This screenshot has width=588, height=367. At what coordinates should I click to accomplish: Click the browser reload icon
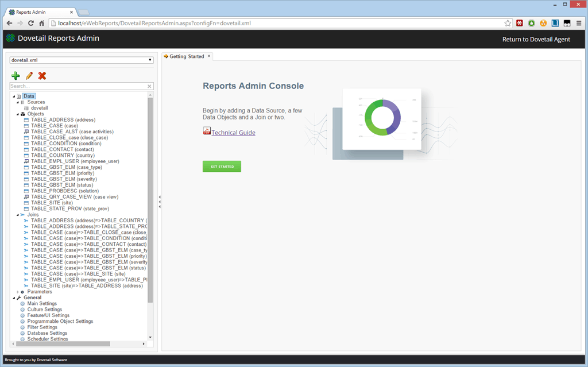point(31,24)
